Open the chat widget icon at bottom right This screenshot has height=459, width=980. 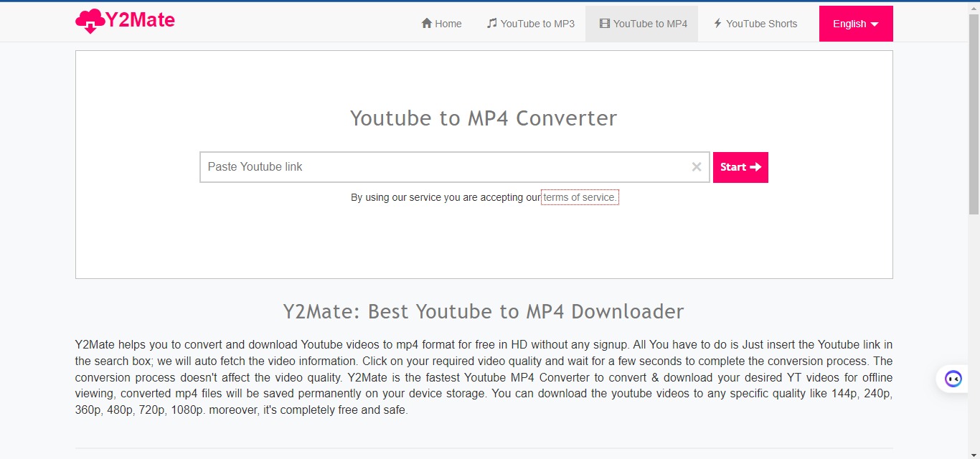pyautogui.click(x=953, y=378)
